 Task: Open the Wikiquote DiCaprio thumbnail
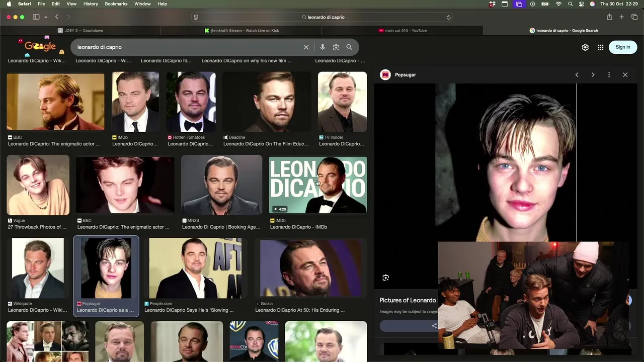(x=38, y=268)
